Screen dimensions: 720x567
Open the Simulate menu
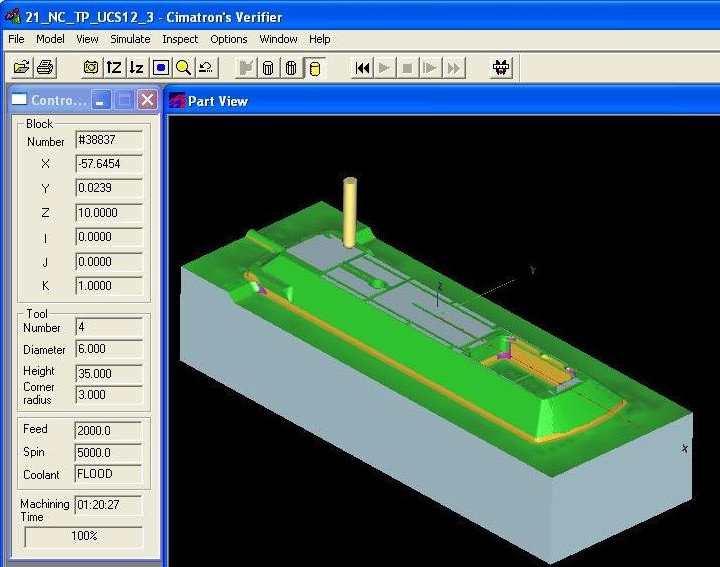130,39
